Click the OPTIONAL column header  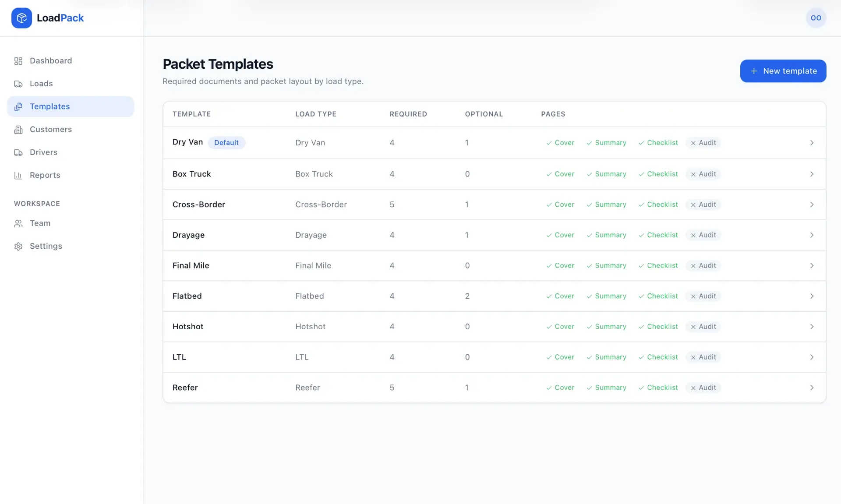[484, 114]
